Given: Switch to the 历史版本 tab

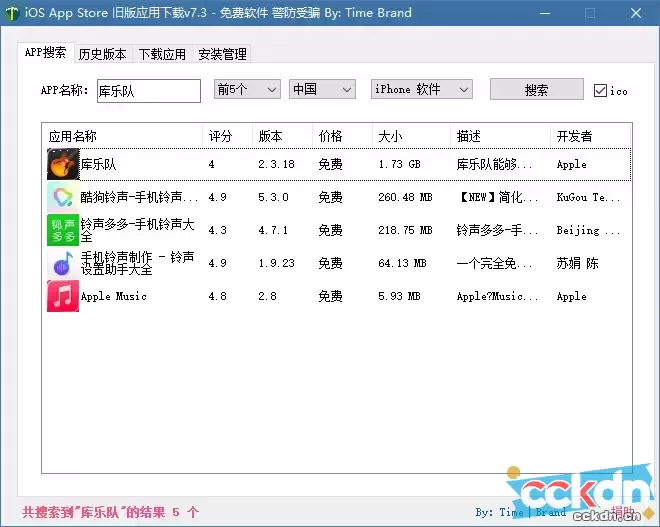Looking at the screenshot, I should point(103,54).
